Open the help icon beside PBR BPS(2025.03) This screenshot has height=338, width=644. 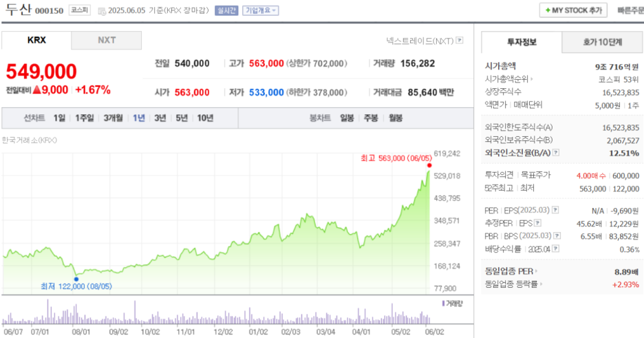point(557,235)
